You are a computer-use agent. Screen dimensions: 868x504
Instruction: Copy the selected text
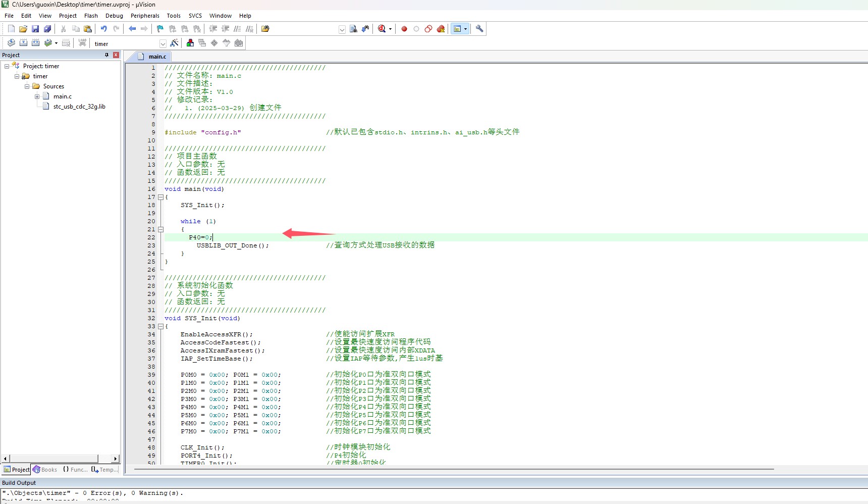[76, 29]
